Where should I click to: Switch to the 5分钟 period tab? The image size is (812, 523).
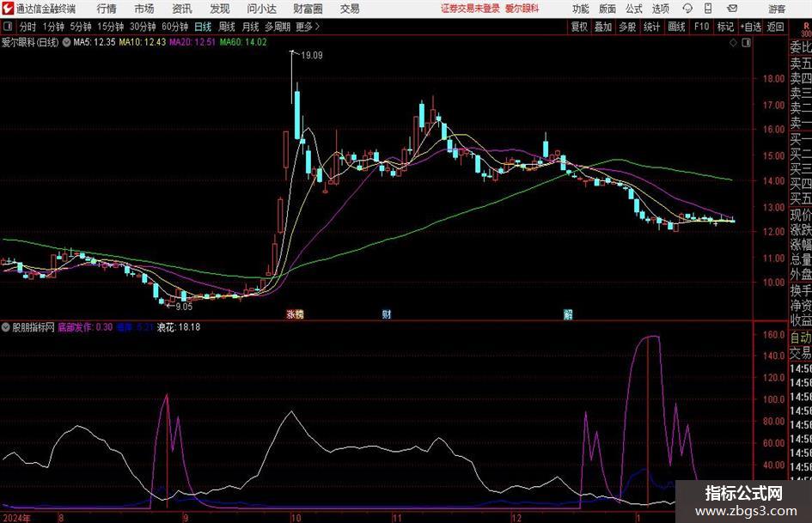80,27
